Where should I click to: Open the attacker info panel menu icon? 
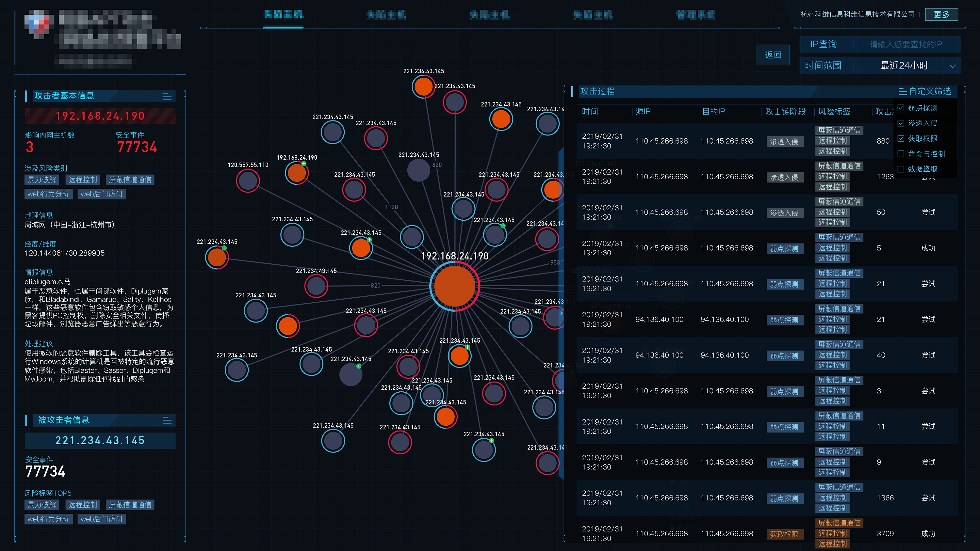(167, 97)
